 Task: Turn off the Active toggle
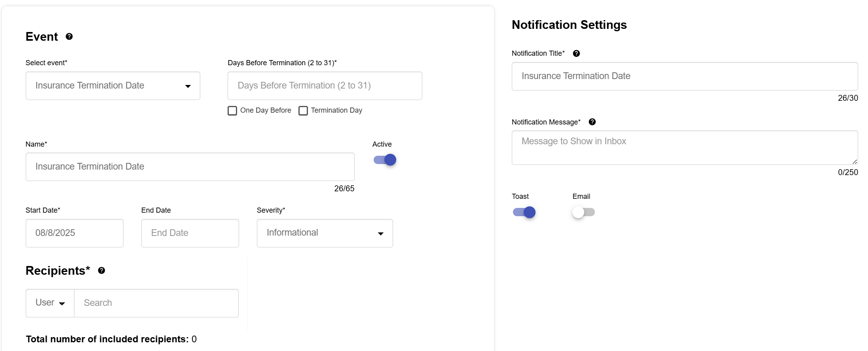click(x=385, y=160)
